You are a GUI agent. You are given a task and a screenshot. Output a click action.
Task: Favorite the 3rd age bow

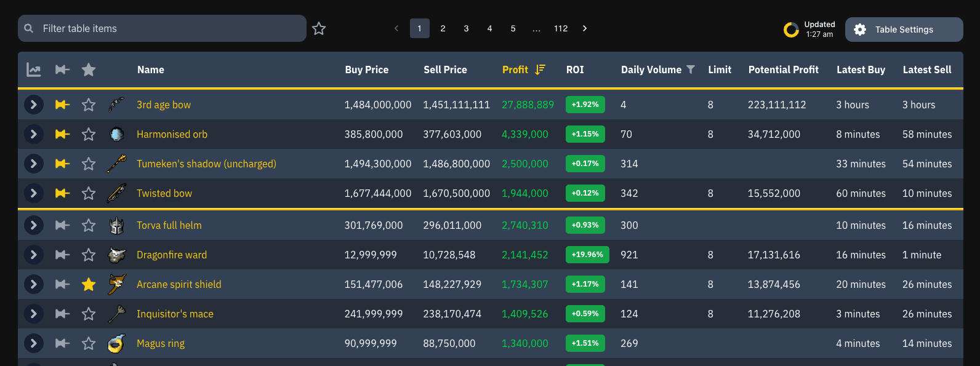[89, 105]
